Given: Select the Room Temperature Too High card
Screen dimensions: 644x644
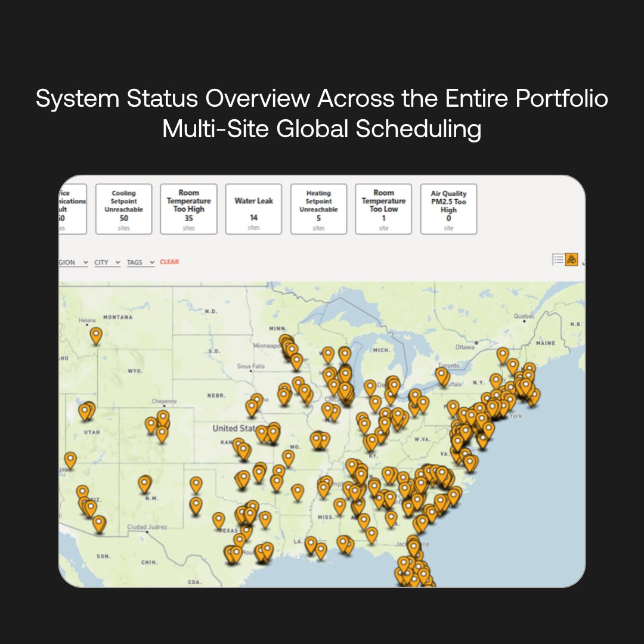Looking at the screenshot, I should pos(188,209).
